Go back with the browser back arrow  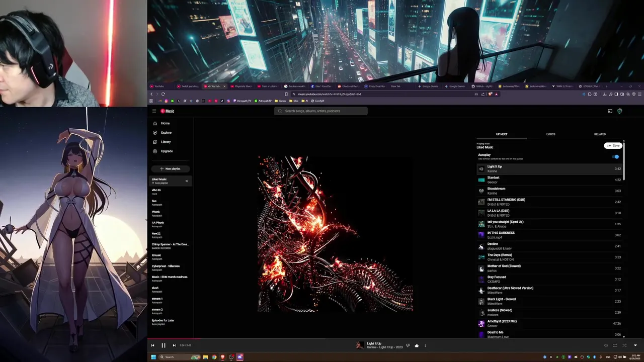[151, 94]
